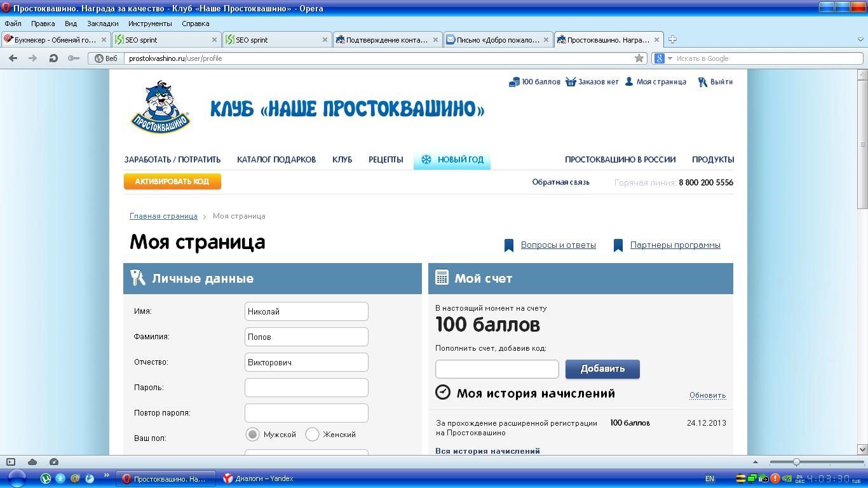
Task: Click the Активировать код button
Action: [x=172, y=182]
